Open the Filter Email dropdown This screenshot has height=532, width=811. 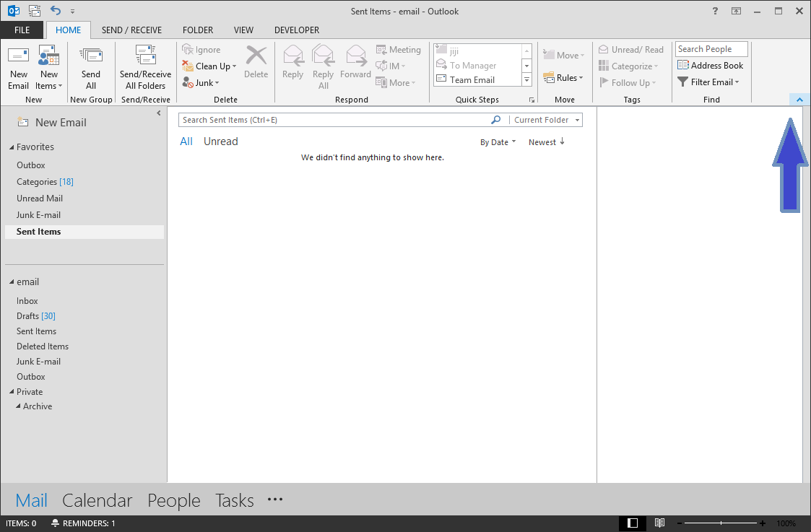(x=737, y=82)
